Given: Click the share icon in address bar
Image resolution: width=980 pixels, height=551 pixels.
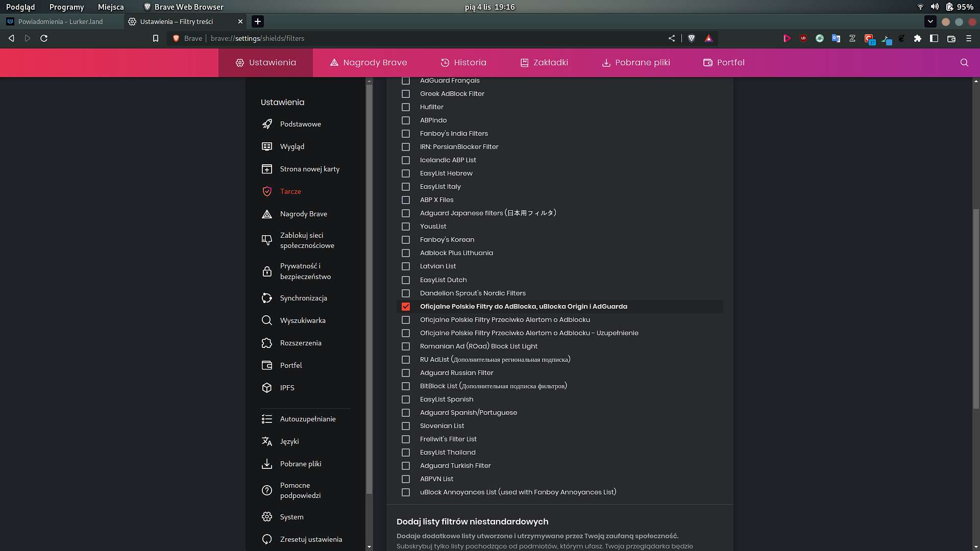Looking at the screenshot, I should tap(672, 38).
